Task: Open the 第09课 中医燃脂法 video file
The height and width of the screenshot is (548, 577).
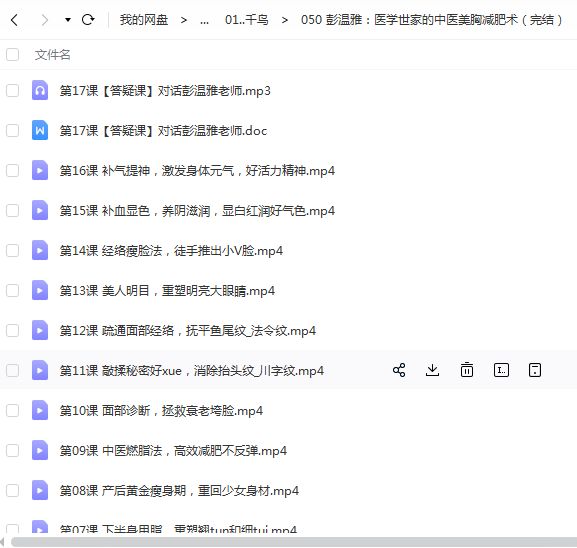Action: coord(173,450)
